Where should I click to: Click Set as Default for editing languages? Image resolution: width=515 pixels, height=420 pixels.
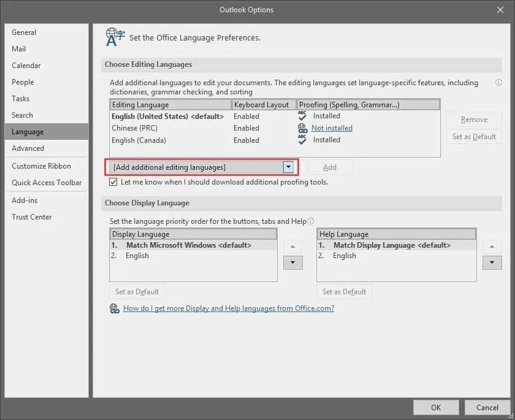coord(474,137)
